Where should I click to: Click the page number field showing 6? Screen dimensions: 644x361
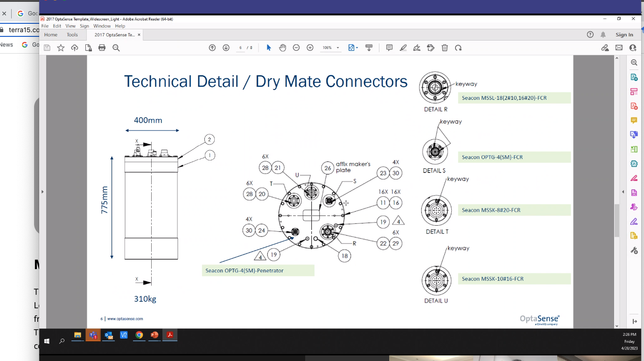pos(240,48)
